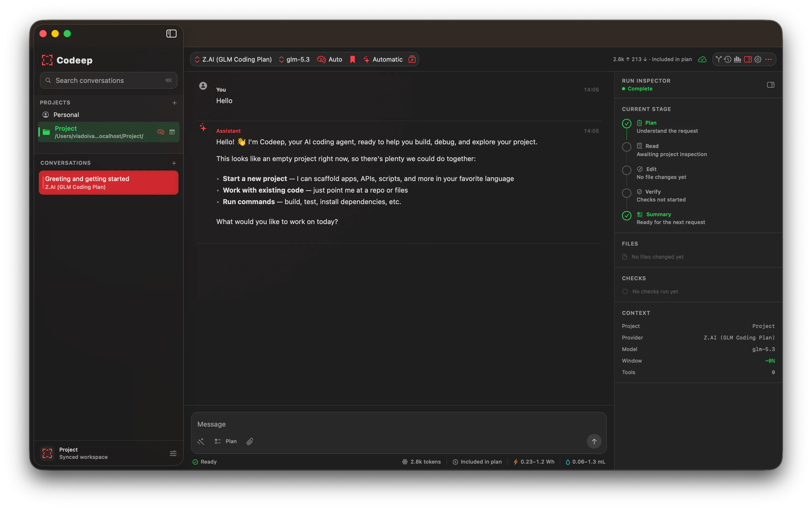This screenshot has width=812, height=509.
Task: Select the Plan stage label
Action: [x=651, y=123]
